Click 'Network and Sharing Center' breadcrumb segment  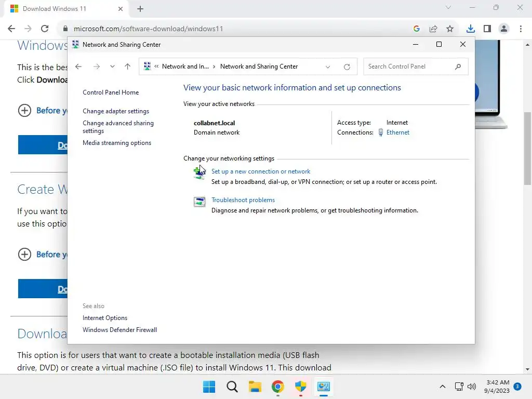(259, 66)
